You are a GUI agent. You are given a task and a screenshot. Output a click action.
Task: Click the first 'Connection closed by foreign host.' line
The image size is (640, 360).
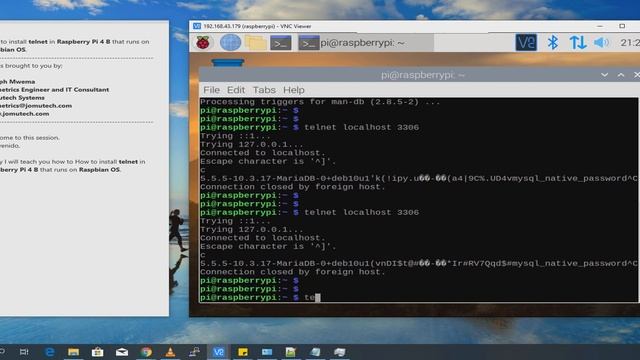point(293,187)
